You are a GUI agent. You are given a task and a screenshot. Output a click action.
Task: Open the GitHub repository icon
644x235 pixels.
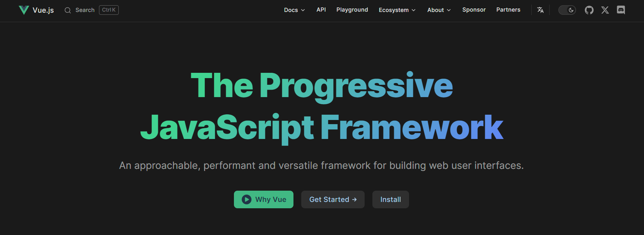point(589,10)
